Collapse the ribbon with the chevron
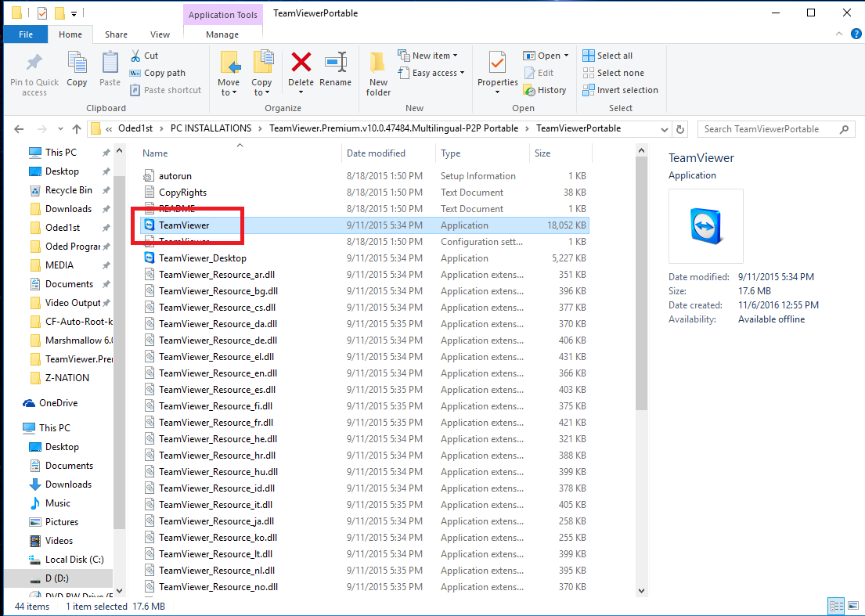This screenshot has width=865, height=616. 839,34
